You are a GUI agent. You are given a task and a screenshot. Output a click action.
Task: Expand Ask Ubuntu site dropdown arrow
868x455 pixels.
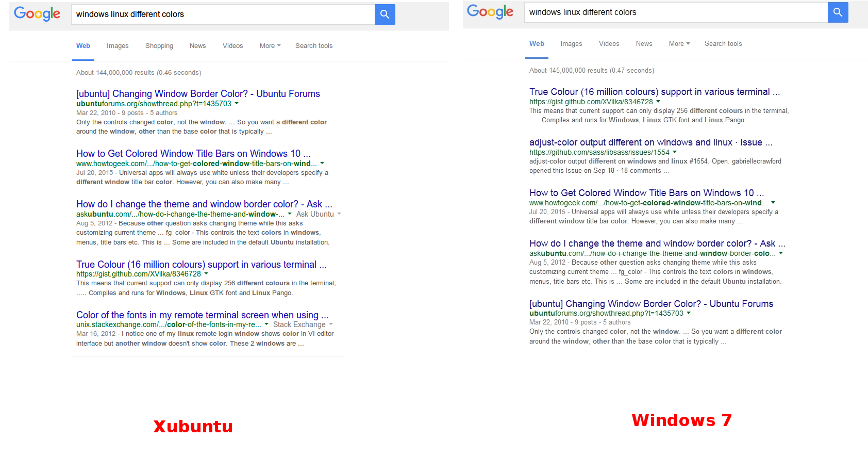pos(339,214)
